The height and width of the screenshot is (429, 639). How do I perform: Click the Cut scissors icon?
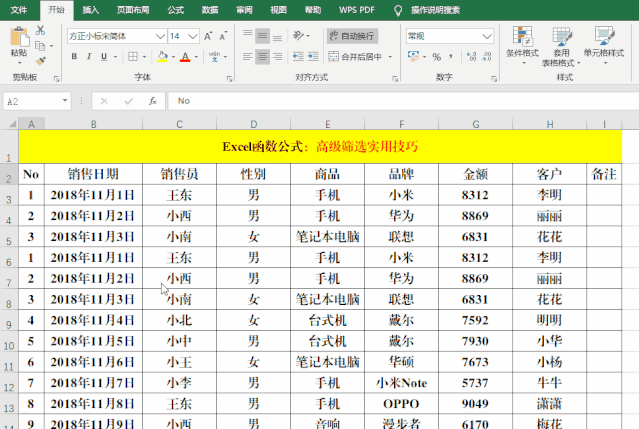pos(40,31)
